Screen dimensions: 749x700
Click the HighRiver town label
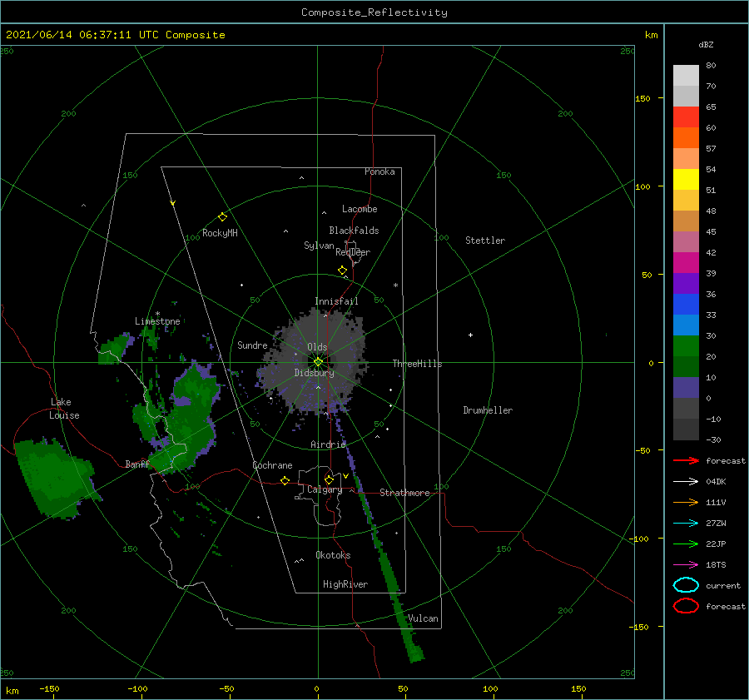pyautogui.click(x=345, y=584)
